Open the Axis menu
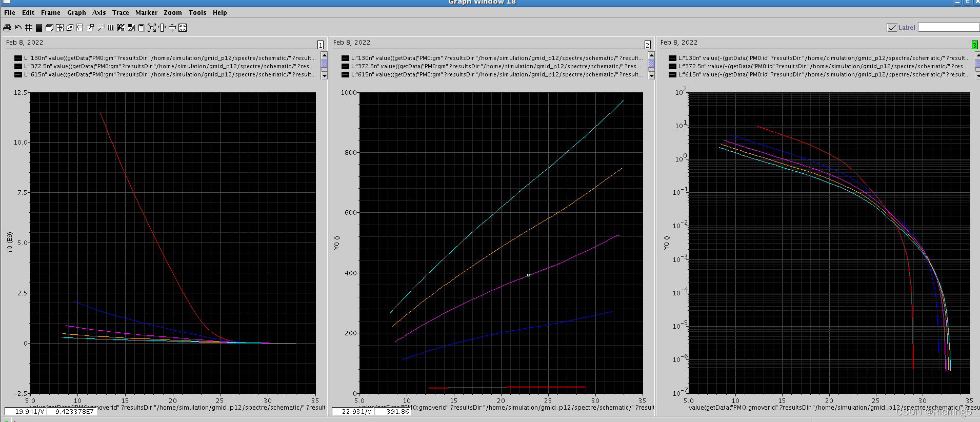The height and width of the screenshot is (422, 980). pyautogui.click(x=99, y=13)
